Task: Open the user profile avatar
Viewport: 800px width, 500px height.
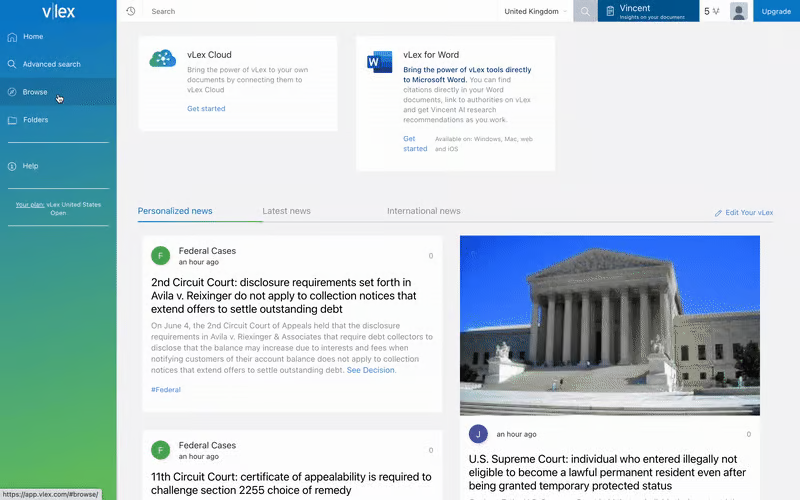Action: point(738,11)
